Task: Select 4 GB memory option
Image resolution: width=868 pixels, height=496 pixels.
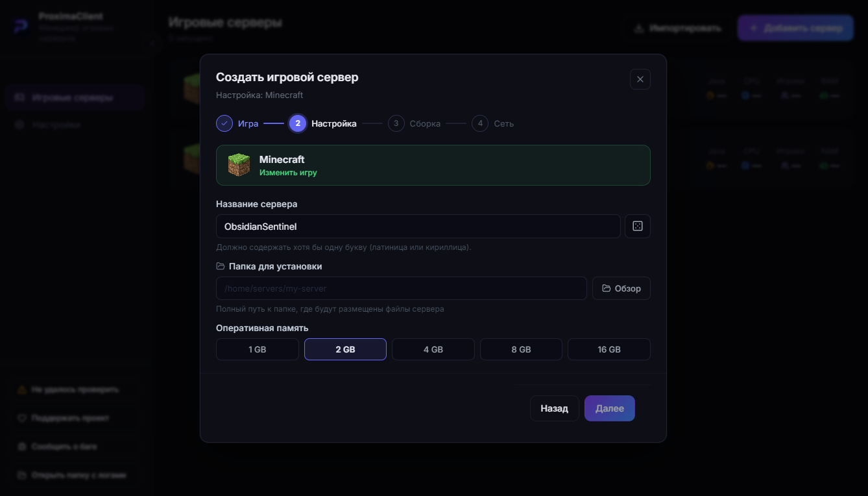Action: click(x=433, y=349)
